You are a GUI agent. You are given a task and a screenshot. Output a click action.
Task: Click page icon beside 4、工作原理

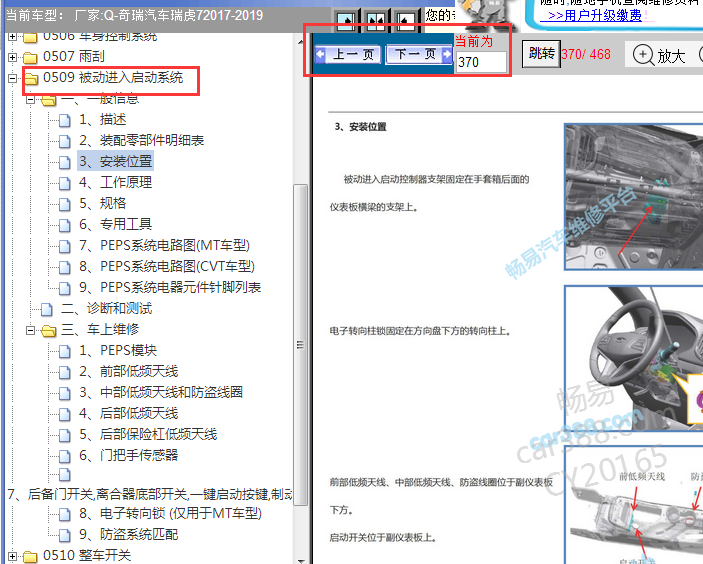click(65, 183)
